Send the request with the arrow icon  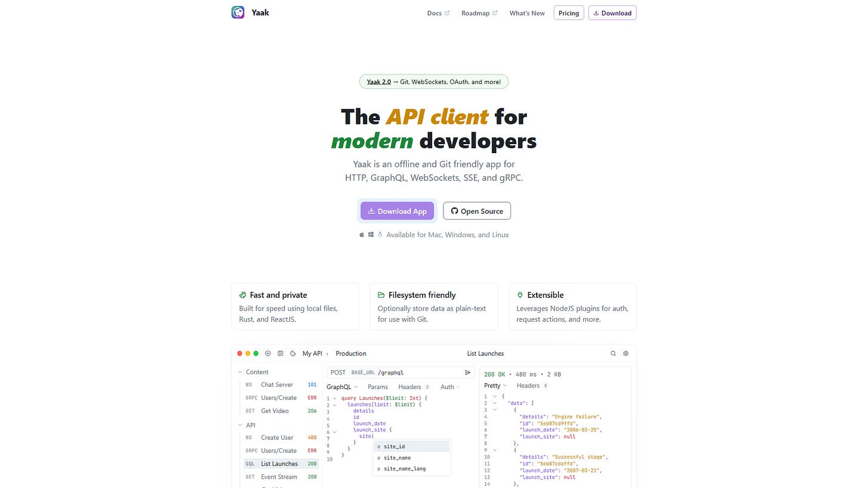(x=467, y=372)
